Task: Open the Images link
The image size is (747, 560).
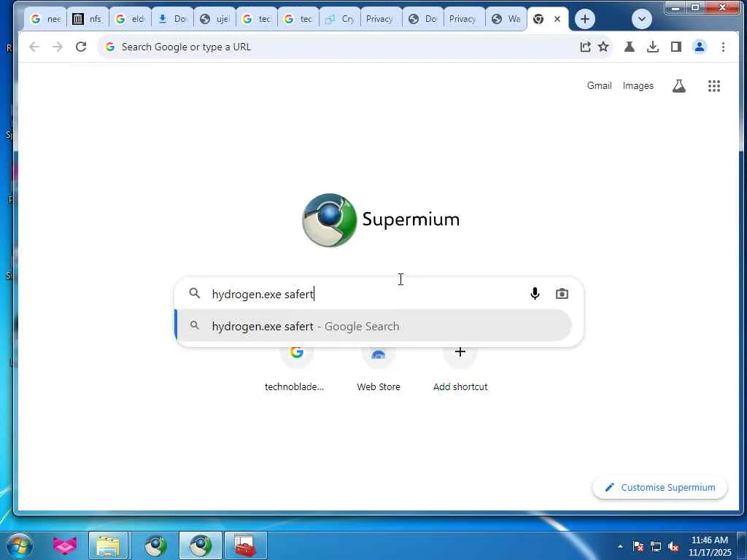Action: coord(638,86)
